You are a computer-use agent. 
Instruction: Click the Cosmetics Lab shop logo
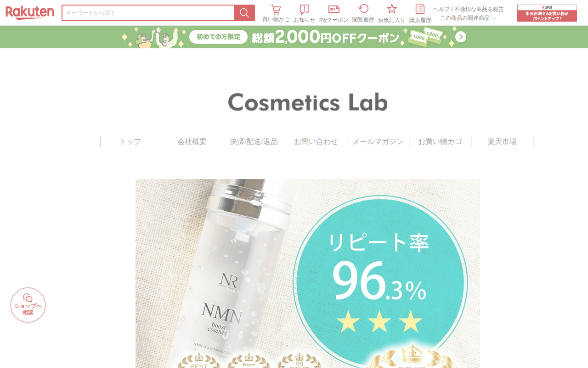(308, 102)
